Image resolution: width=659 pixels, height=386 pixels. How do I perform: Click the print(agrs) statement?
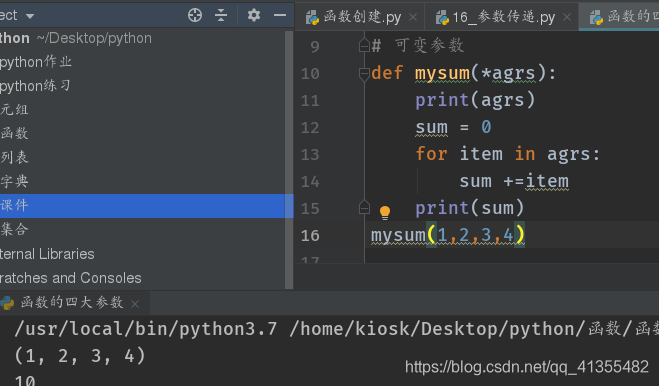tap(475, 100)
